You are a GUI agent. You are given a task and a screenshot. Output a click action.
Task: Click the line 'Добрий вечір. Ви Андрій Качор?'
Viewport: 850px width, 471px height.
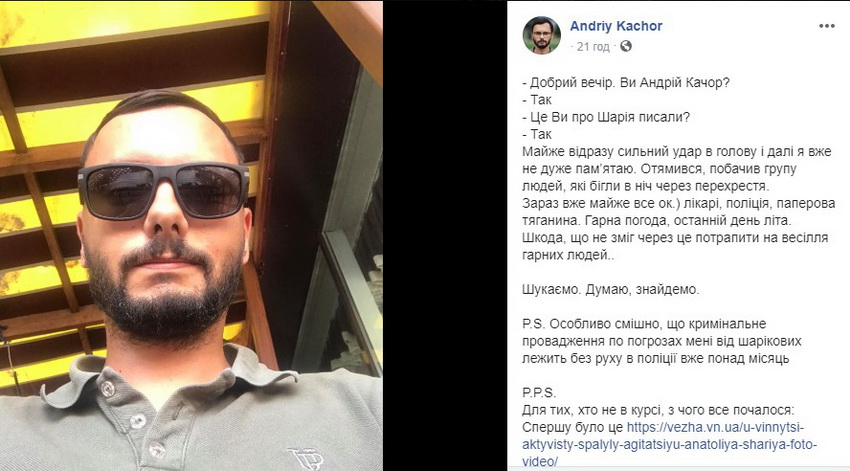click(626, 83)
